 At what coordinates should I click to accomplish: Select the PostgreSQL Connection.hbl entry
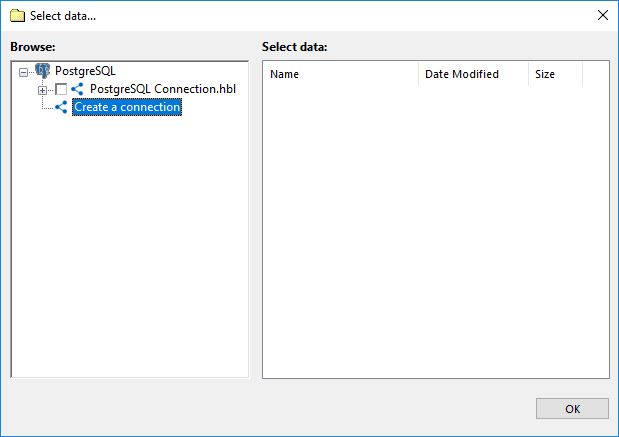163,89
